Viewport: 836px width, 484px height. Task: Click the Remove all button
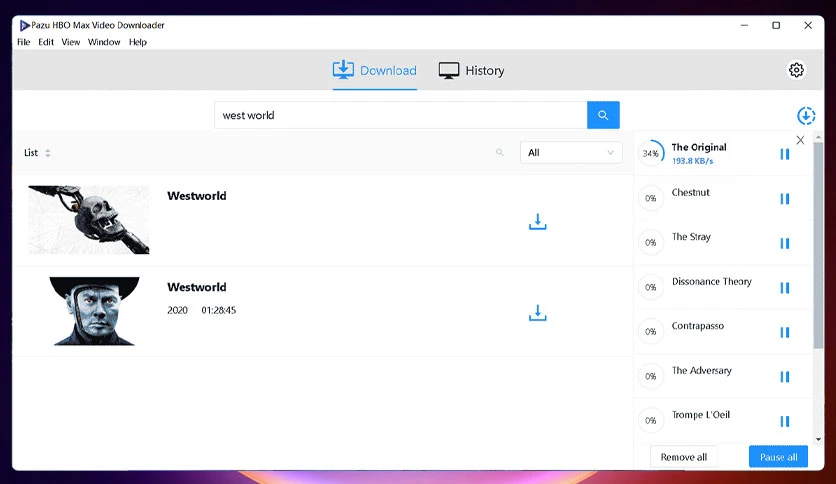pyautogui.click(x=684, y=457)
